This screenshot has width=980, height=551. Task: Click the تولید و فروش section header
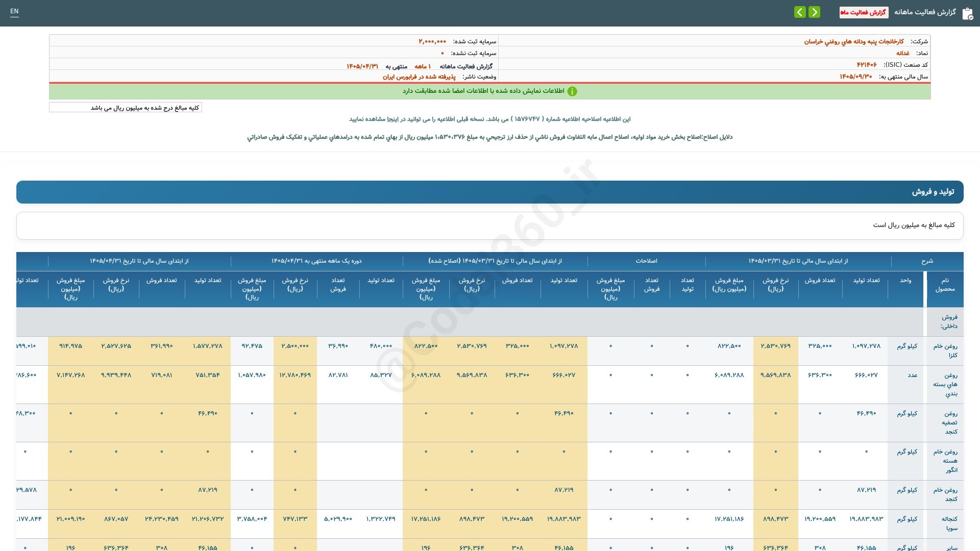490,192
